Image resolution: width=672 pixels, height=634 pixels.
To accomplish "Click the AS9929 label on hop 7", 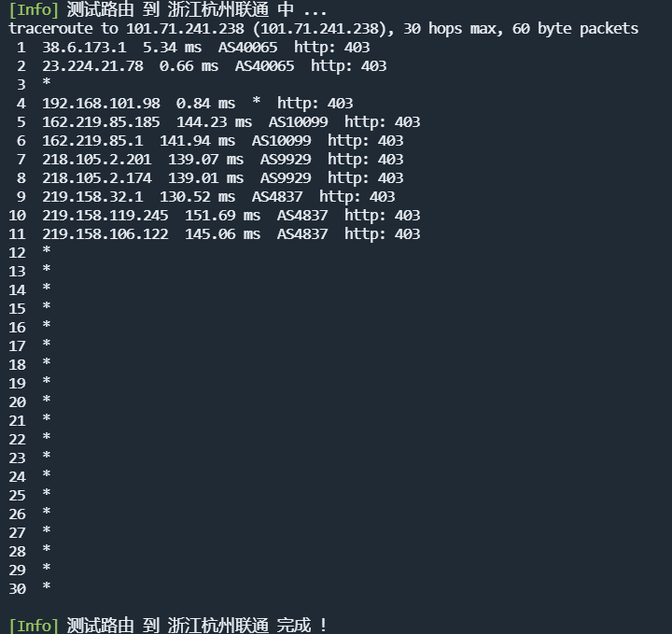I will coord(286,160).
